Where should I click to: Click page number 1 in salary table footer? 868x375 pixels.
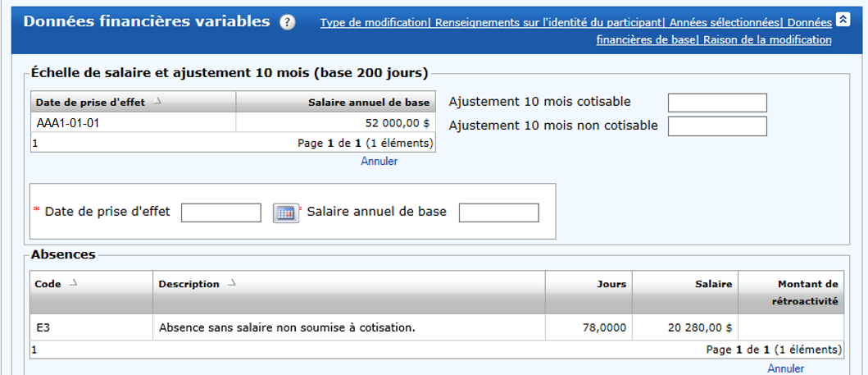pos(34,144)
